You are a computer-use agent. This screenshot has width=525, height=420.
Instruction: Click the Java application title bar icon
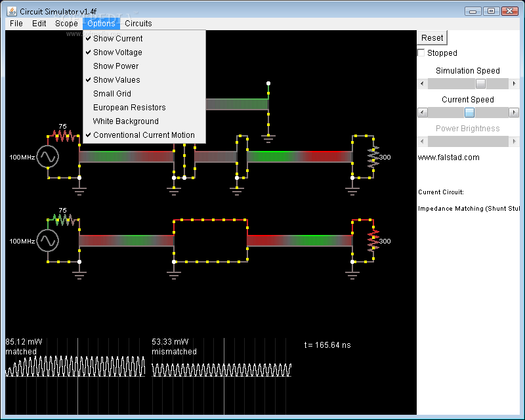(x=12, y=11)
